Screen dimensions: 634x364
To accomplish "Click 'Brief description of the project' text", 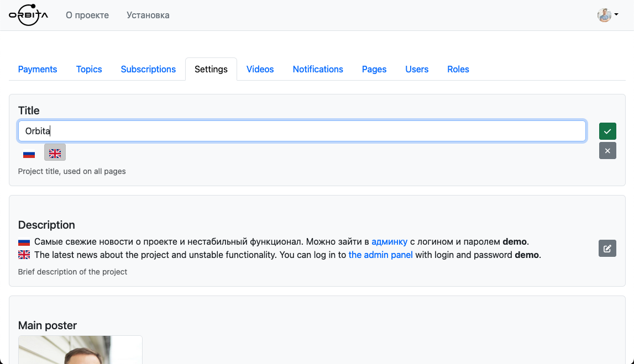I will (x=73, y=272).
